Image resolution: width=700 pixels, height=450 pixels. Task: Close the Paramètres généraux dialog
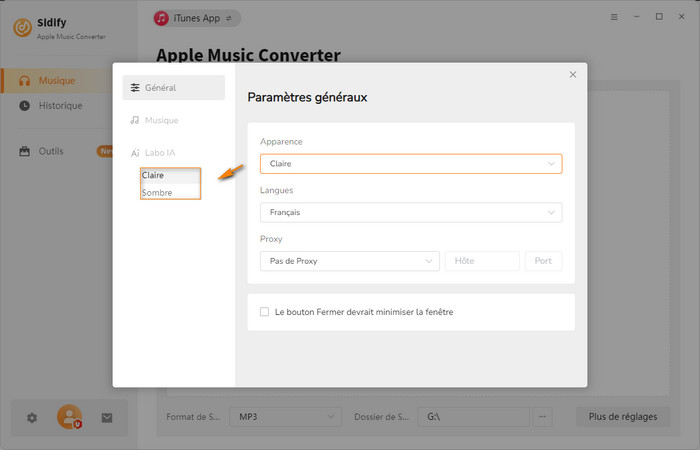[x=573, y=75]
